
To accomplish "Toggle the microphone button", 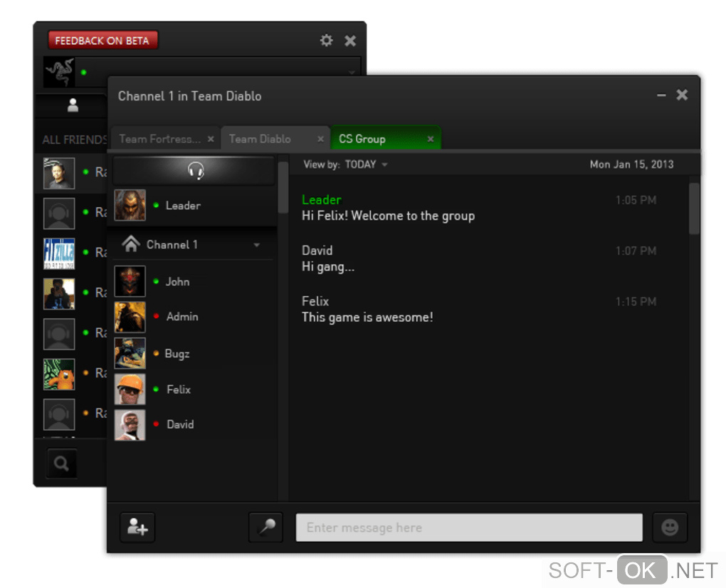I will click(x=266, y=527).
